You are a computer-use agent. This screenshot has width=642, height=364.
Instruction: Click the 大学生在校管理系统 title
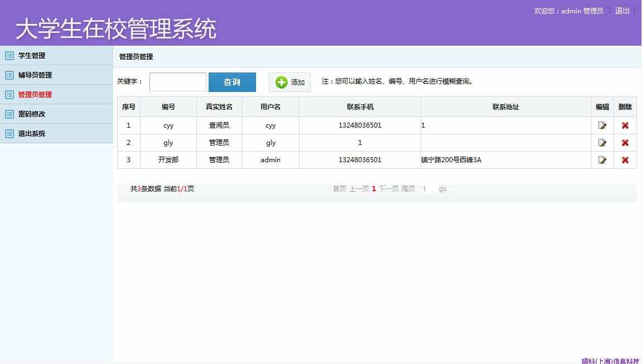116,28
